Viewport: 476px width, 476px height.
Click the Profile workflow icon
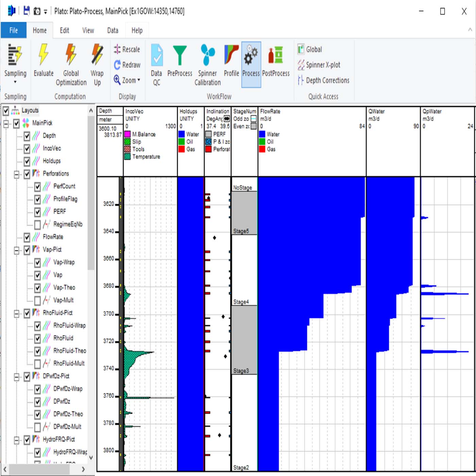coord(231,55)
